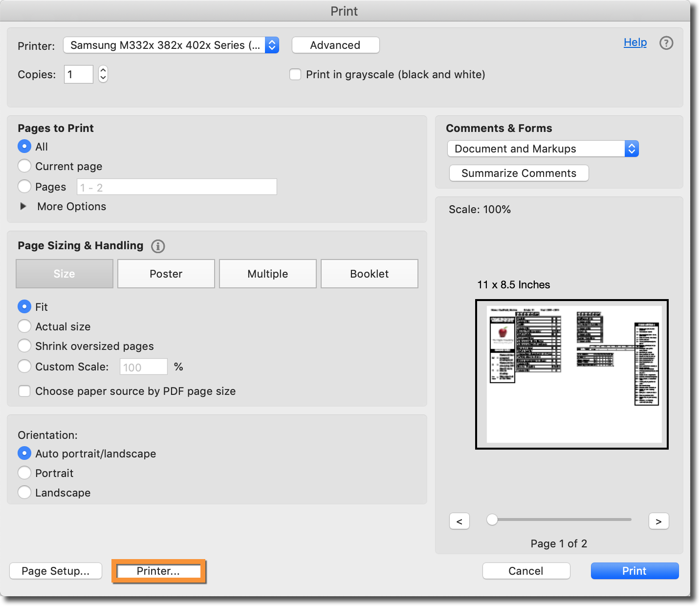Increase copies with the stepper arrows
Screen dimensions: 700x606
click(103, 70)
